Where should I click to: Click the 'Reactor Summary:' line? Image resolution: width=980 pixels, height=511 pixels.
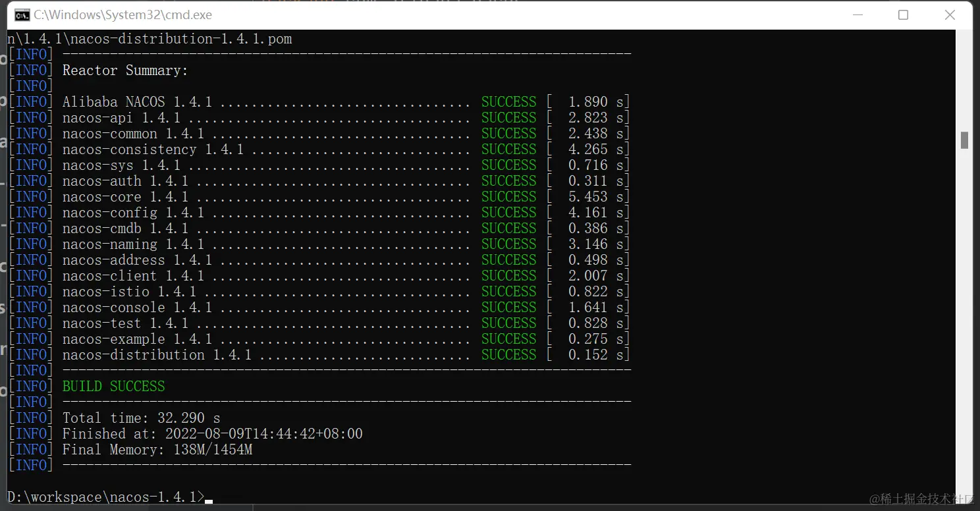[125, 70]
